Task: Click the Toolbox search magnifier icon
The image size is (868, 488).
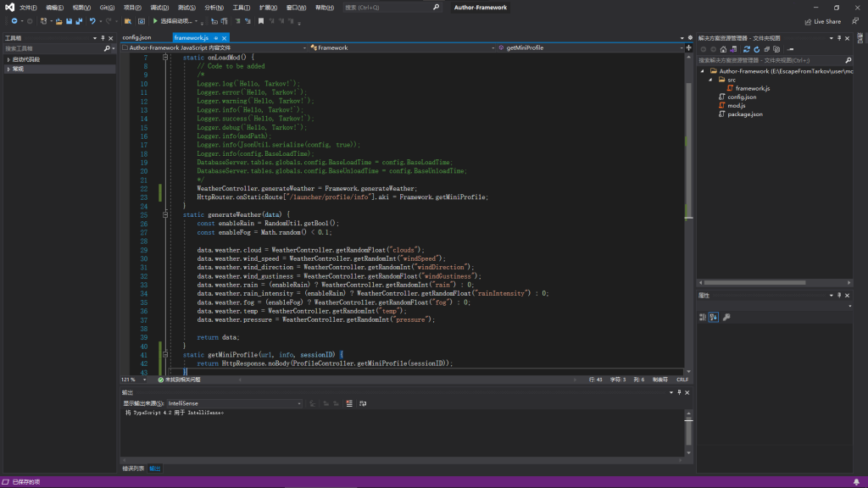Action: point(107,48)
